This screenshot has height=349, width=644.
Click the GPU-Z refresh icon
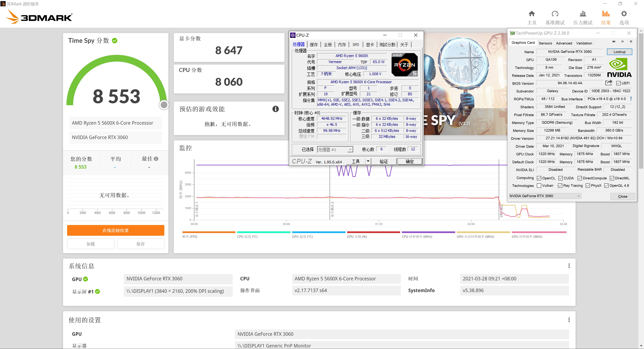click(623, 42)
